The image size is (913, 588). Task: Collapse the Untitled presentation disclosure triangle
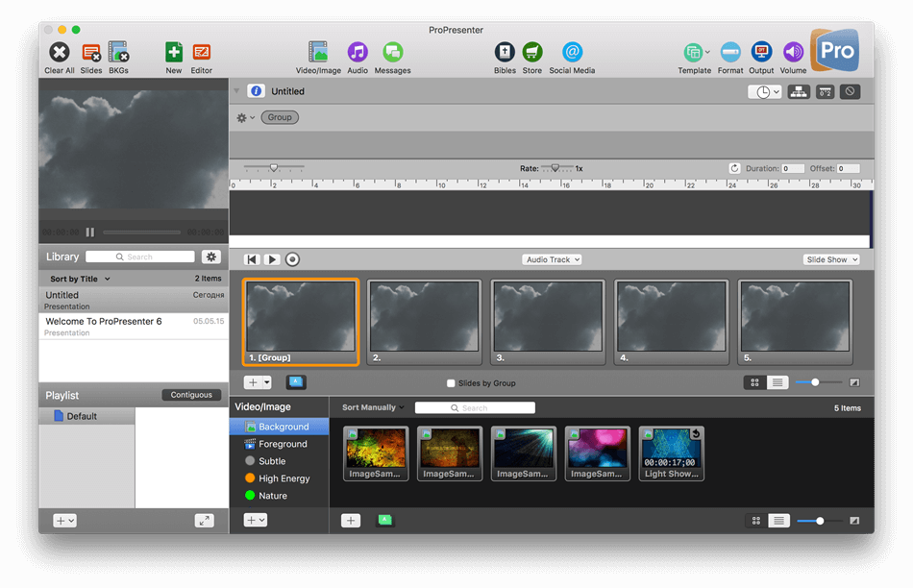click(236, 91)
